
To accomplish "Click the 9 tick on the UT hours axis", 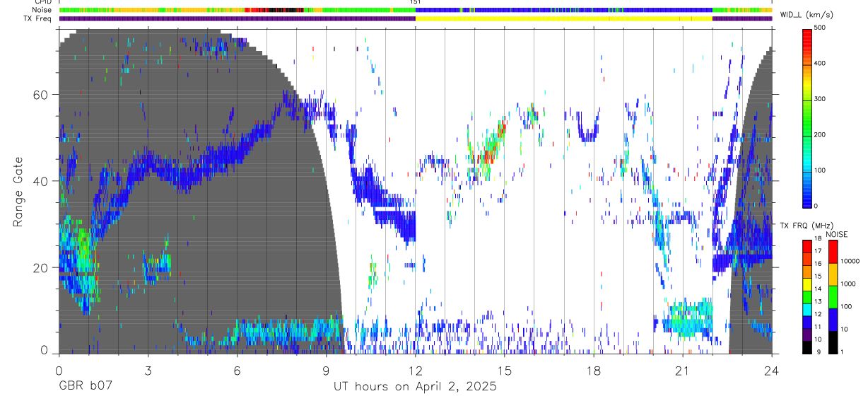I will coord(326,371).
